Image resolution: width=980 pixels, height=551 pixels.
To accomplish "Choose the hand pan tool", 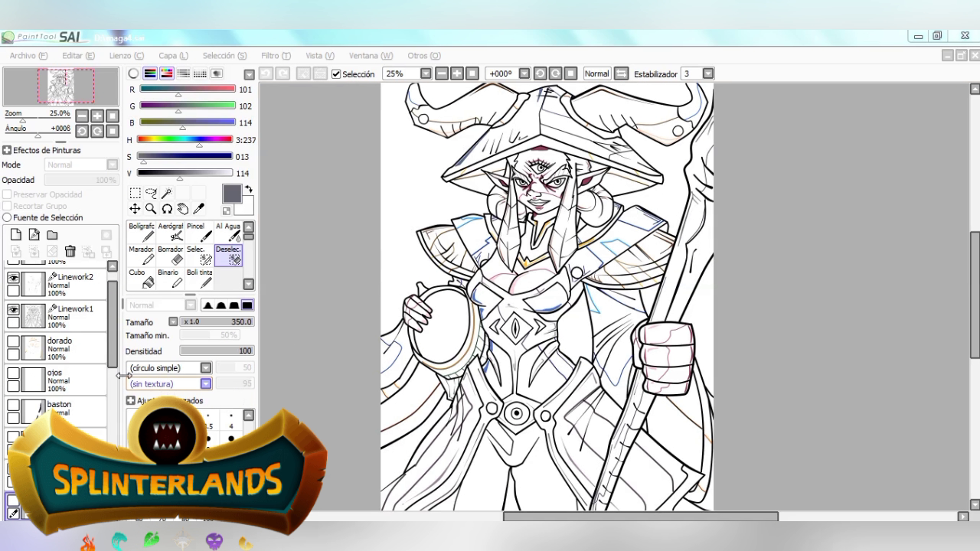I will pos(183,209).
